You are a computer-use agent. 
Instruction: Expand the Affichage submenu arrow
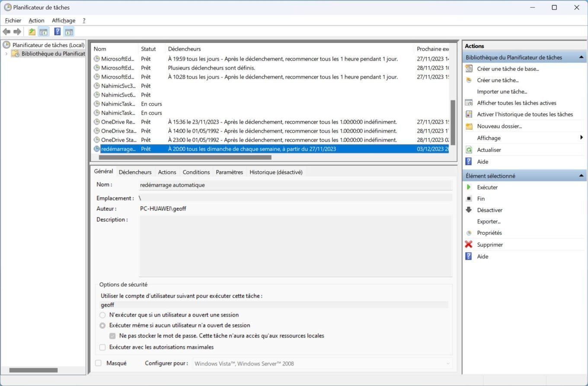[582, 138]
